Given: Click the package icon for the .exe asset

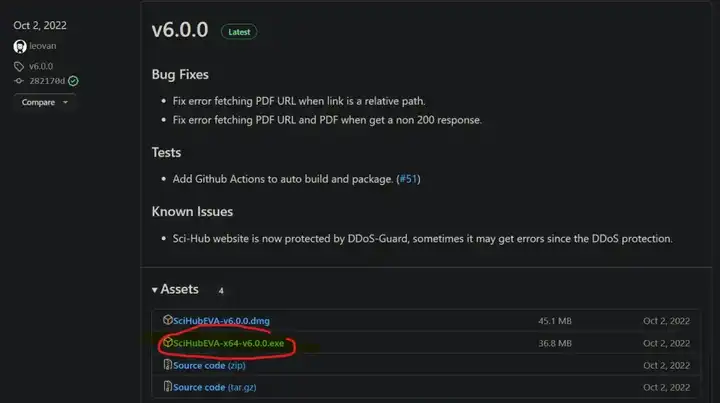Looking at the screenshot, I should click(x=168, y=343).
